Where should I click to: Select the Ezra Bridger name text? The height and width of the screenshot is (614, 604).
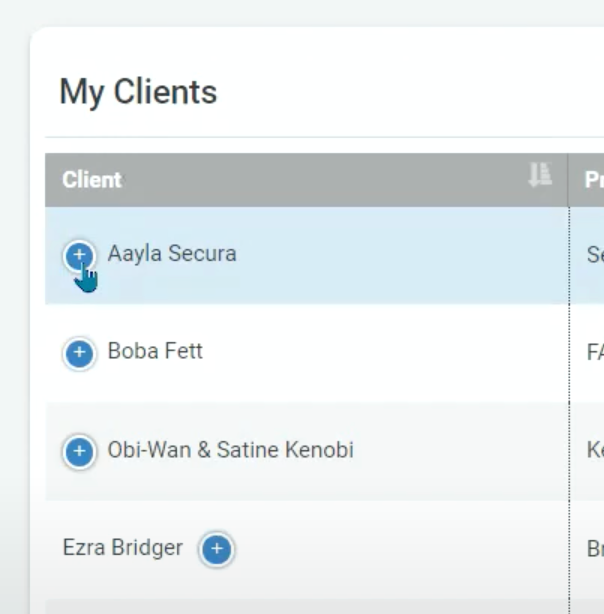(x=122, y=547)
